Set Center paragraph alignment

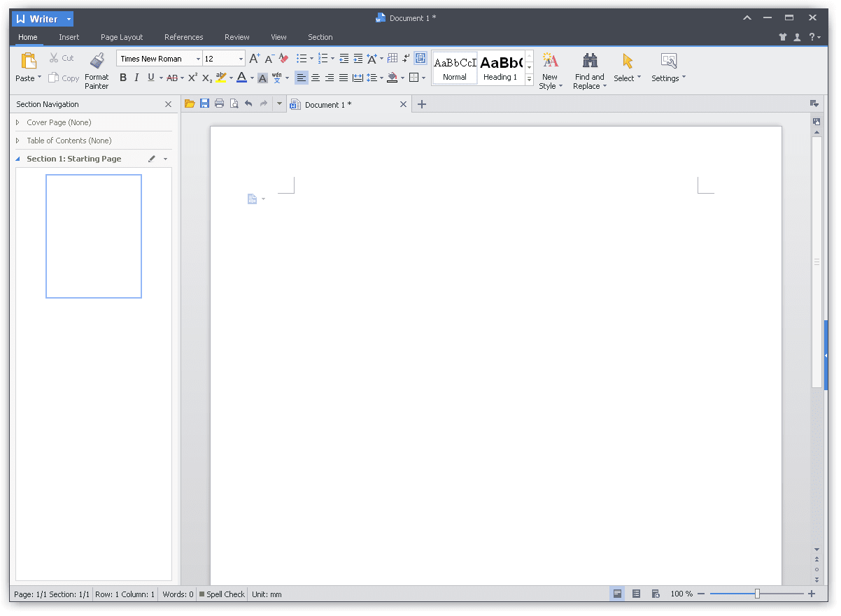tap(316, 78)
